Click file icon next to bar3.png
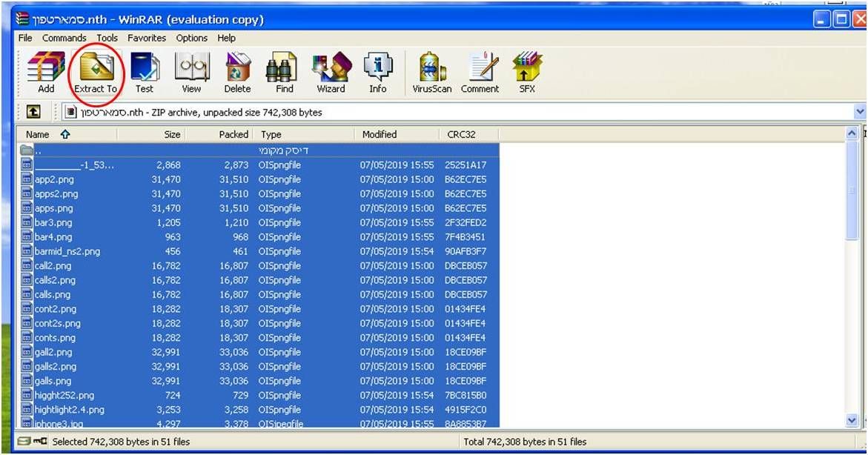 [27, 222]
